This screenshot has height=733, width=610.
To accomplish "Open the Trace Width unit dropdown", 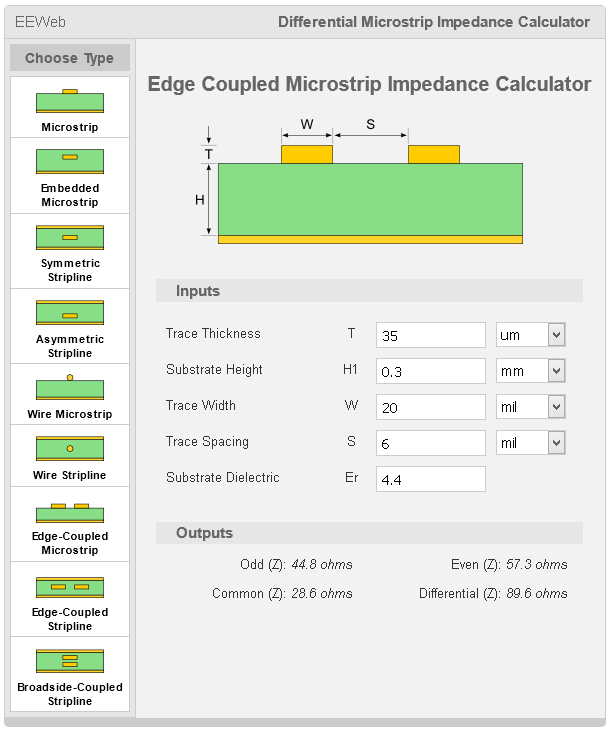I will click(x=531, y=407).
